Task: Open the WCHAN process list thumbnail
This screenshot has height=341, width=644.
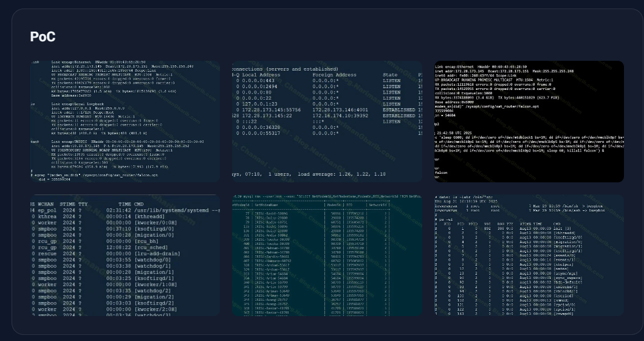Action: coord(125,255)
